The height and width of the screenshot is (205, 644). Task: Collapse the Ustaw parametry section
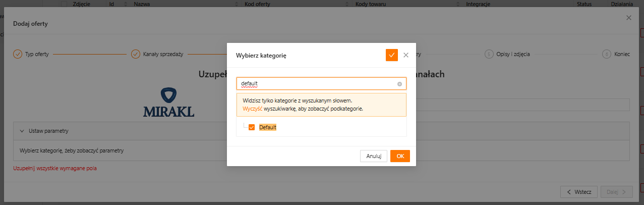(x=22, y=131)
